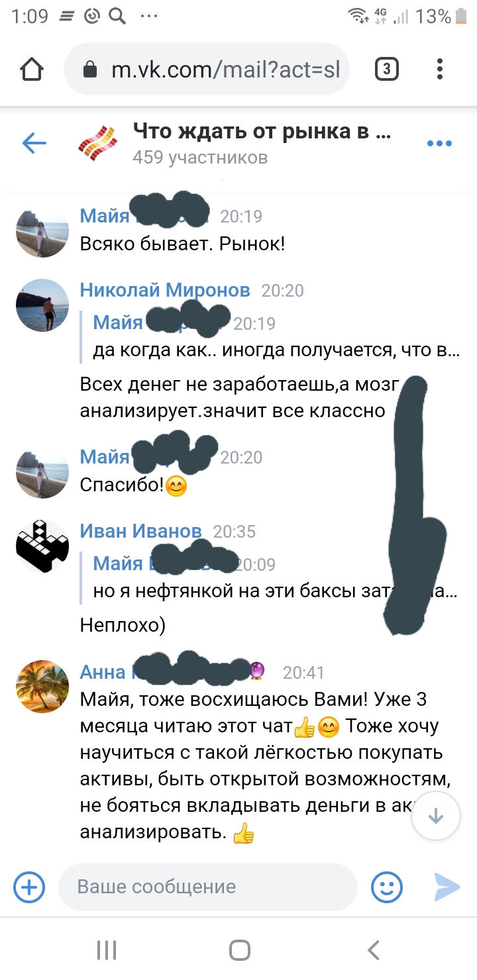Open chat title 'Что ждать от рынка в'

coord(262,131)
